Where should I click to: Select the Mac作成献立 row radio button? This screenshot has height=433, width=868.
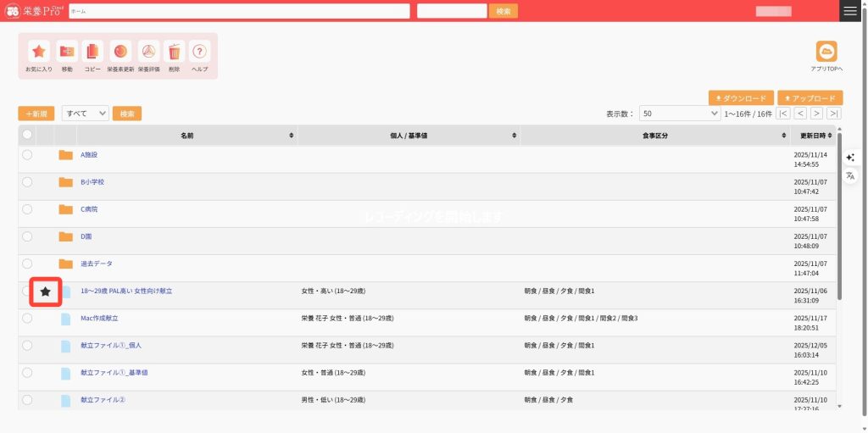click(27, 318)
